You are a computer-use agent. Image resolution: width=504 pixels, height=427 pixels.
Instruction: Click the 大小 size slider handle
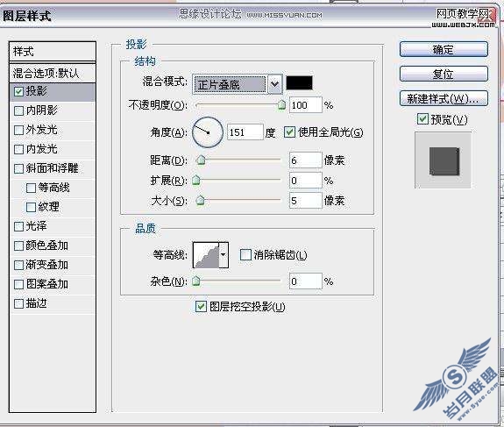tap(200, 200)
